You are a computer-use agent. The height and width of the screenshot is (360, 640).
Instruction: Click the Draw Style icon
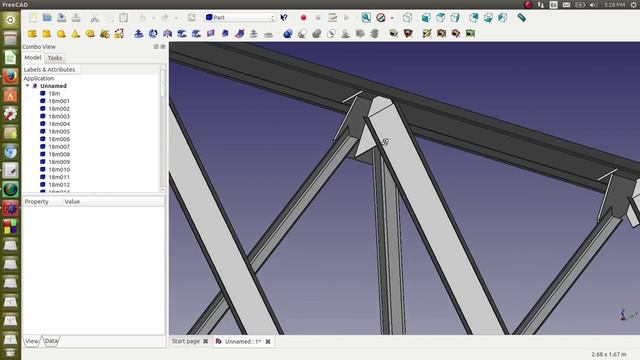381,18
